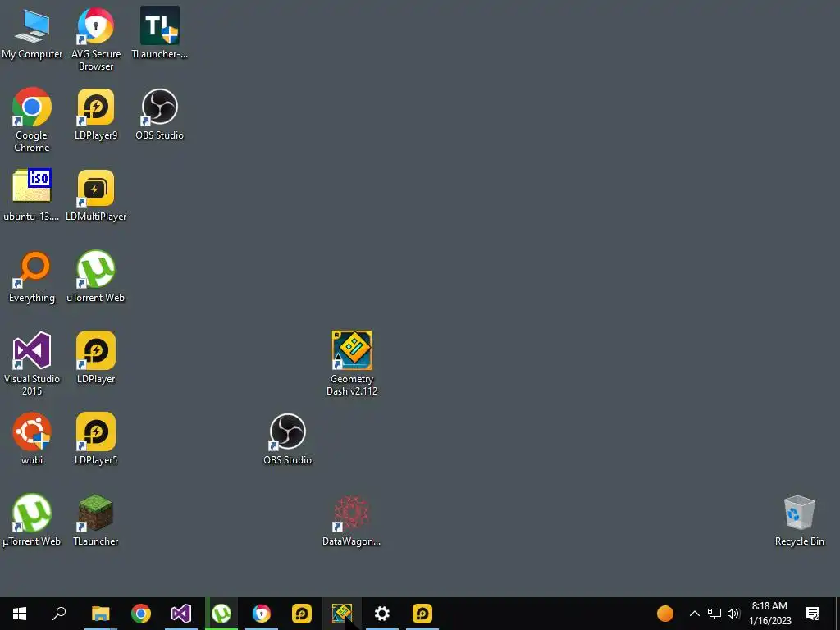Open network status tray icon
Screen dimensions: 840x630
714,614
